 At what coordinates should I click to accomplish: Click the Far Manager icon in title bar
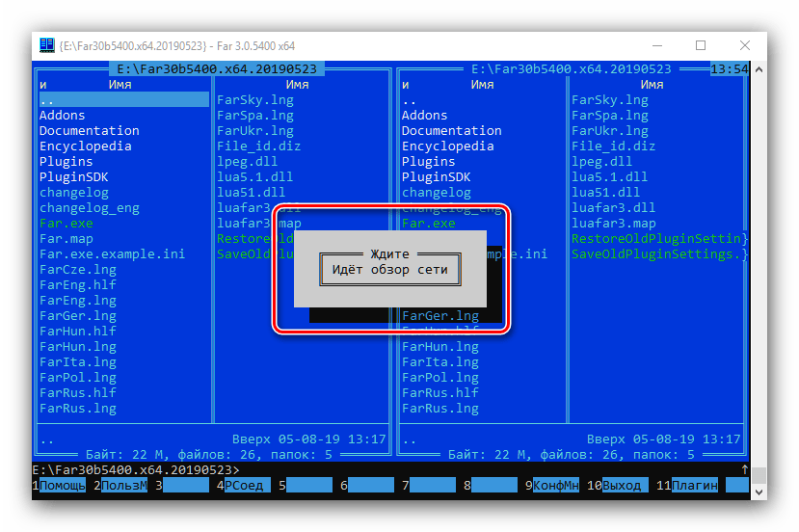(x=46, y=45)
